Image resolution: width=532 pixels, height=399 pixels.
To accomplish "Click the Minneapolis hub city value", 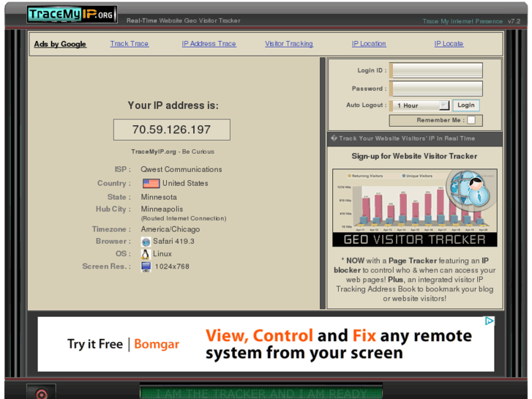I will pos(162,209).
